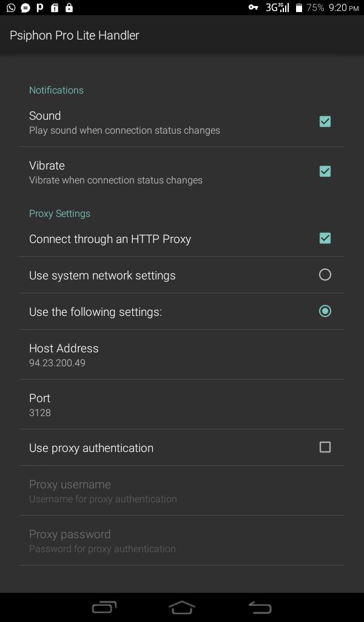Tap the battery status icon

[298, 8]
